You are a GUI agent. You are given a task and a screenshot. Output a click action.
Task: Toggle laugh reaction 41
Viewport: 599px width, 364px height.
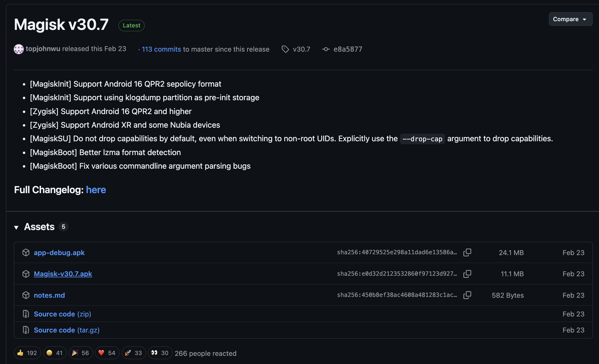coord(55,353)
